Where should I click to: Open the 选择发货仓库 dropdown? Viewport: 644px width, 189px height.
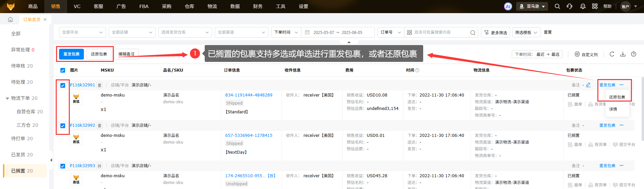coord(185,32)
